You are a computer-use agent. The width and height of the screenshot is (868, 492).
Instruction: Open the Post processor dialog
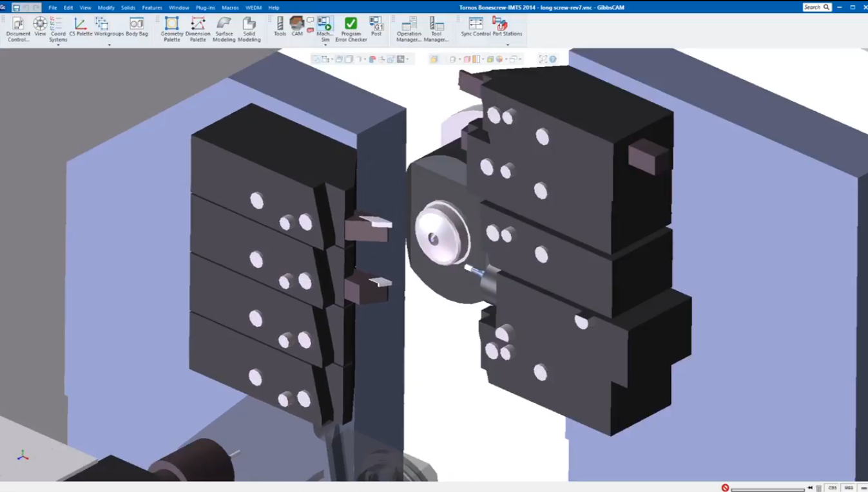pos(376,27)
